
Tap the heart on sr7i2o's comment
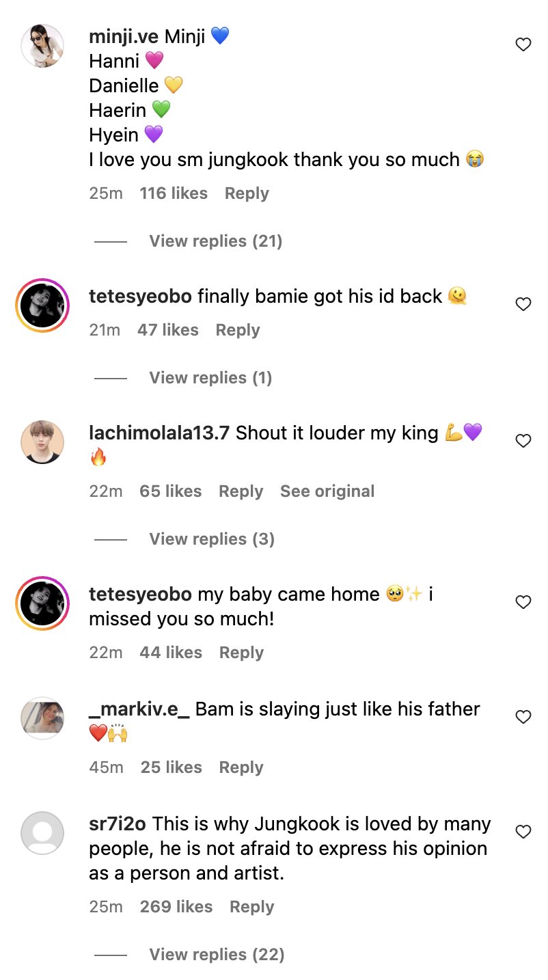523,832
